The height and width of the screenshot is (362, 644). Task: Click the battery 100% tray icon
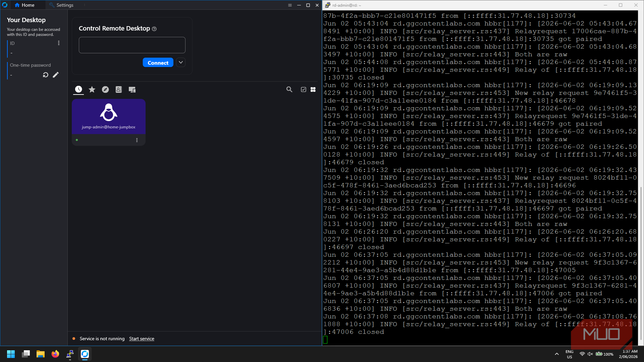click(x=604, y=354)
